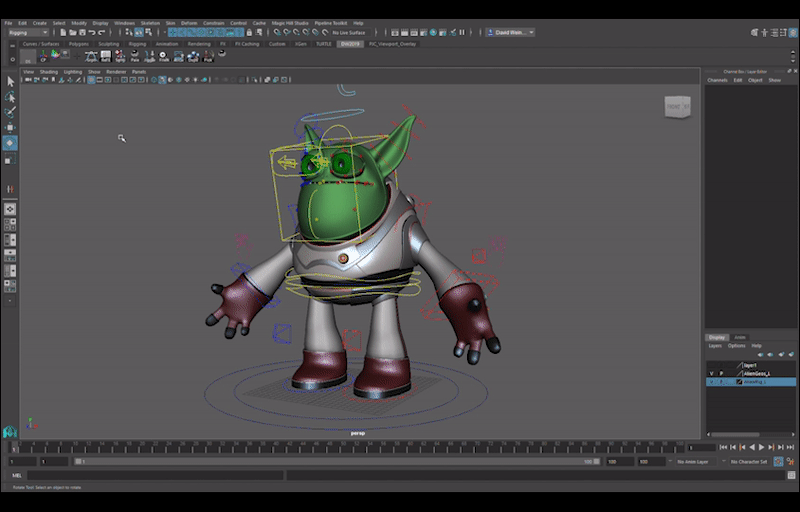Click the Play Forwards button
The width and height of the screenshot is (800, 512).
(762, 447)
